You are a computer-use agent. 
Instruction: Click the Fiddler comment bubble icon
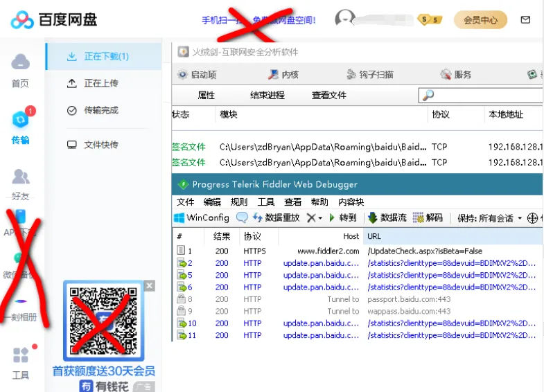(242, 217)
